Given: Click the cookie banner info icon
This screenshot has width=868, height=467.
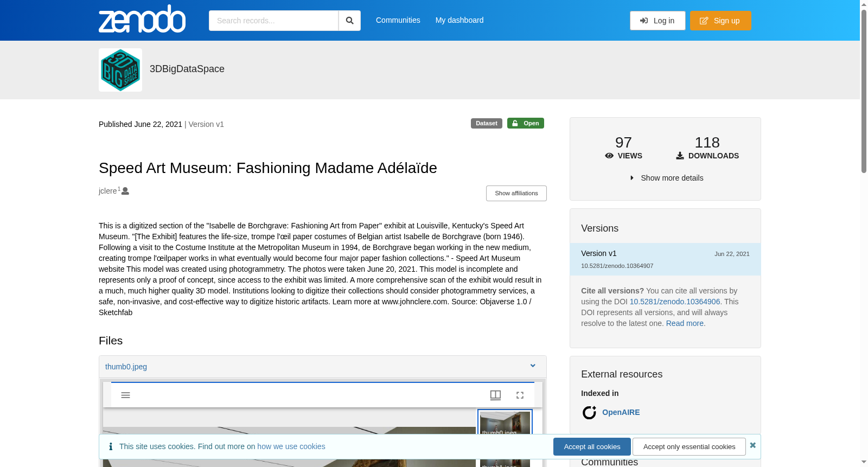Looking at the screenshot, I should click(111, 446).
